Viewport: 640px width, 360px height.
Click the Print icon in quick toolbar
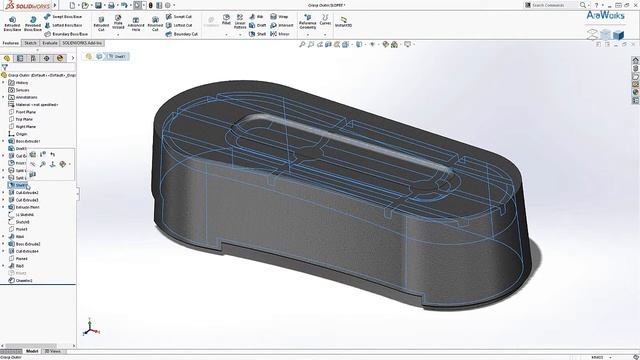(x=111, y=5)
